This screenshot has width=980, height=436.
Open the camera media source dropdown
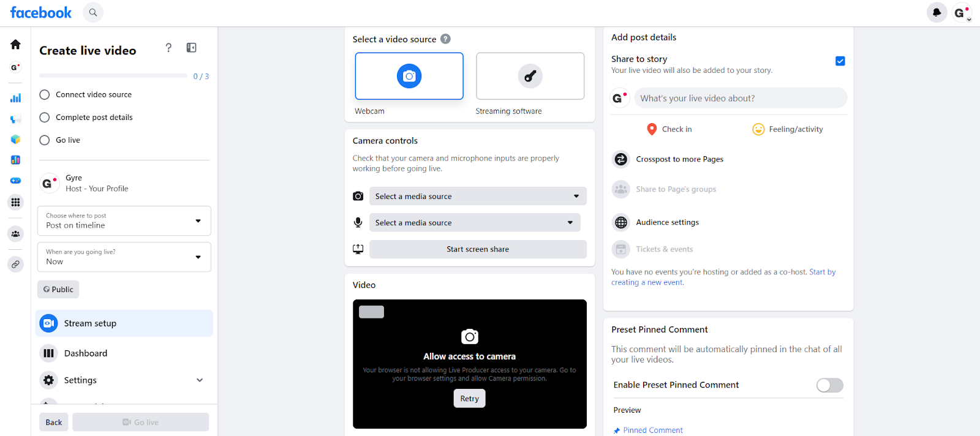point(478,196)
